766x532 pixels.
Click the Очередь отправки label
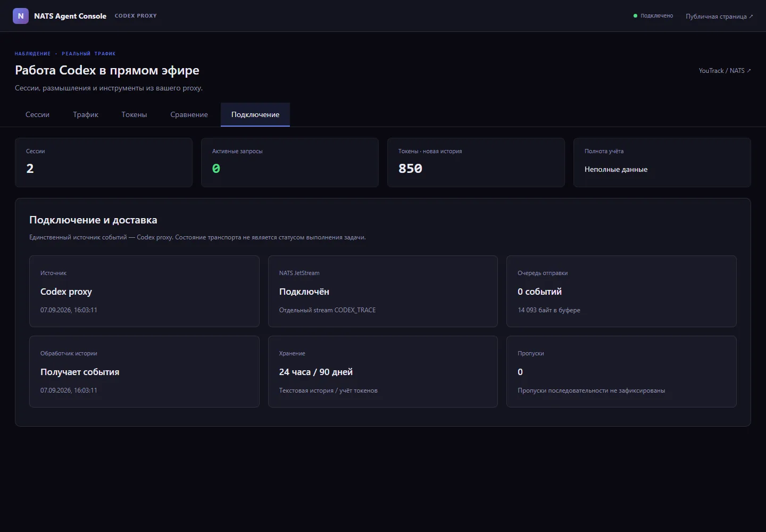pos(543,273)
